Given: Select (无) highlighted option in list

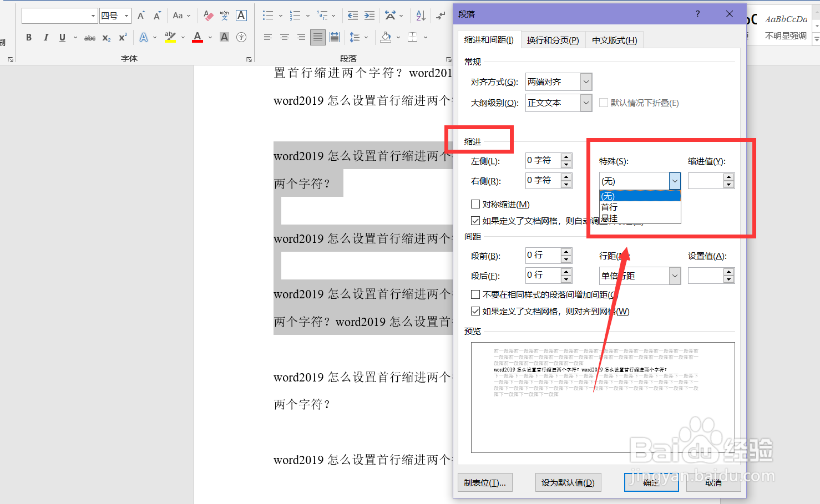Looking at the screenshot, I should pyautogui.click(x=640, y=196).
